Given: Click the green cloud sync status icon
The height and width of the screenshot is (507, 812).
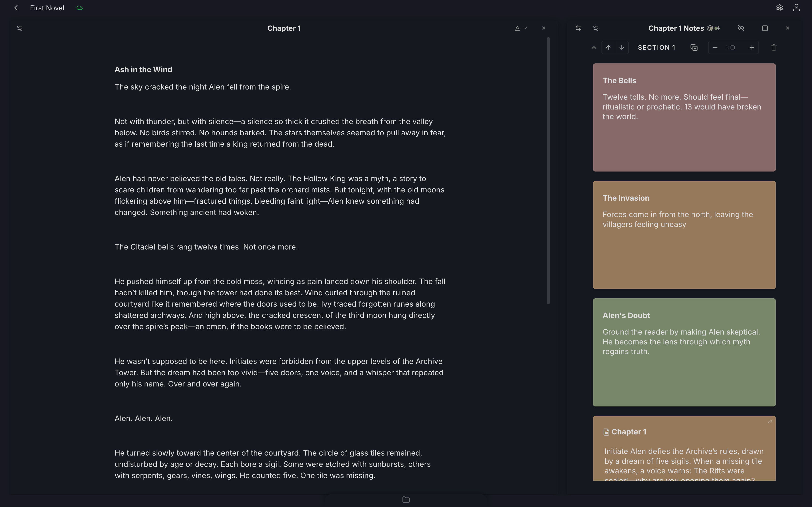Looking at the screenshot, I should (x=79, y=8).
